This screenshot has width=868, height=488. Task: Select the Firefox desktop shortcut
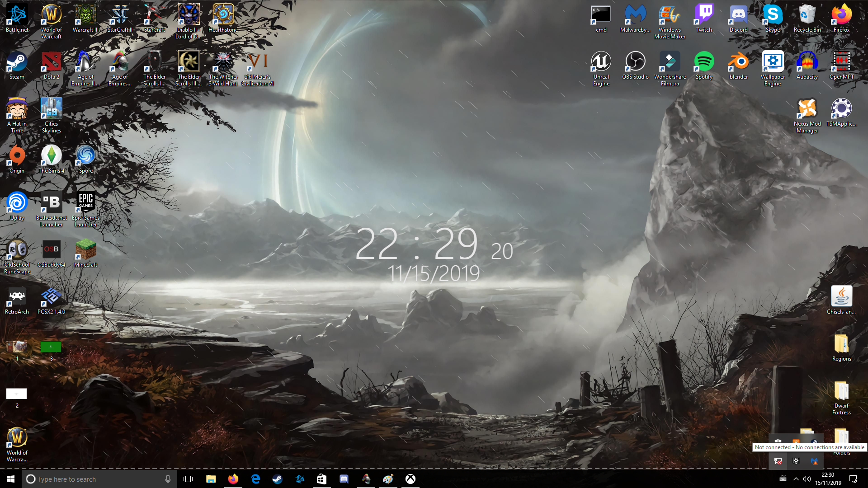[x=842, y=19]
